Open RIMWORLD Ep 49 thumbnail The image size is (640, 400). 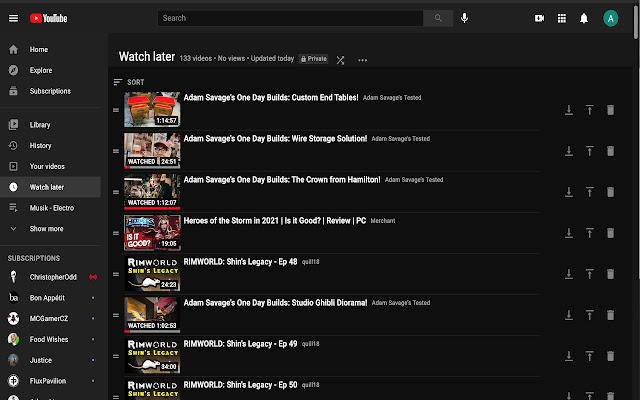click(x=152, y=356)
